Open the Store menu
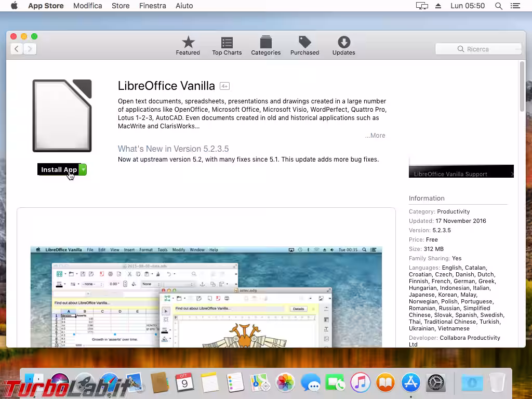Viewport: 532px width, 399px height. point(121,6)
